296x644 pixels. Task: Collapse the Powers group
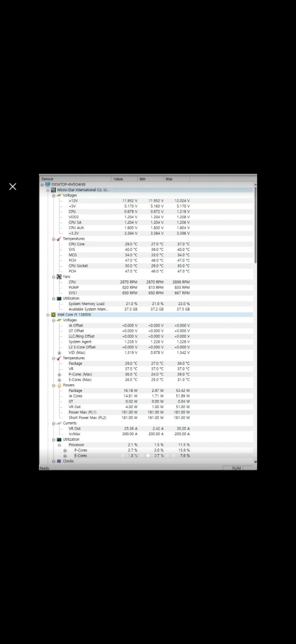54,386
